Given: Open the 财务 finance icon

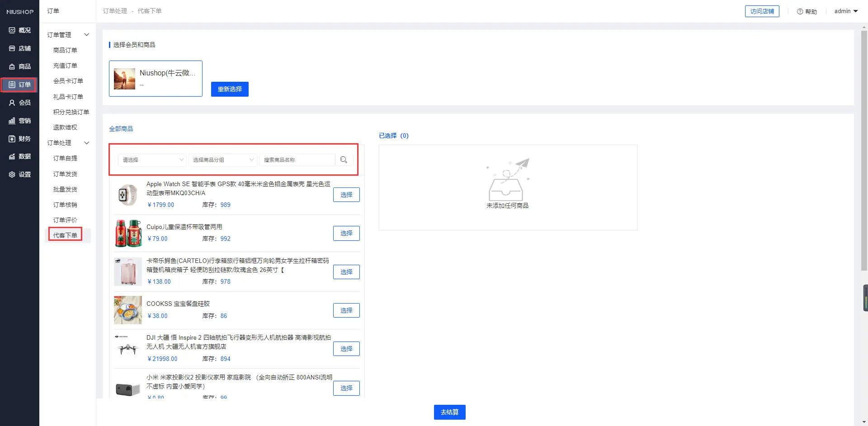Looking at the screenshot, I should [x=12, y=139].
